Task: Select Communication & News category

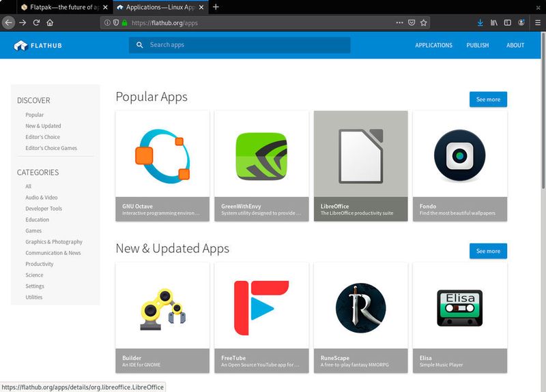Action: tap(53, 253)
